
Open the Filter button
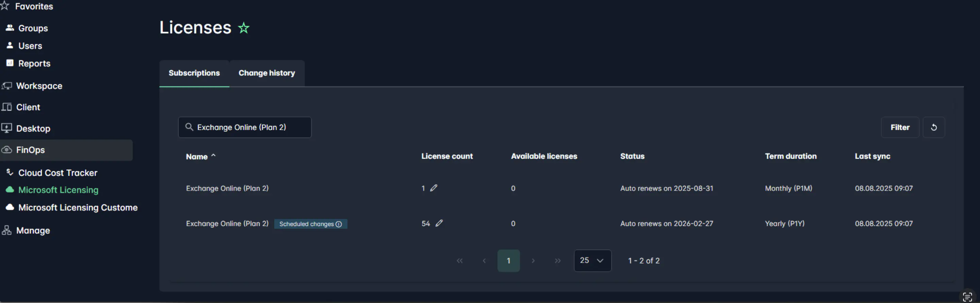pos(900,127)
